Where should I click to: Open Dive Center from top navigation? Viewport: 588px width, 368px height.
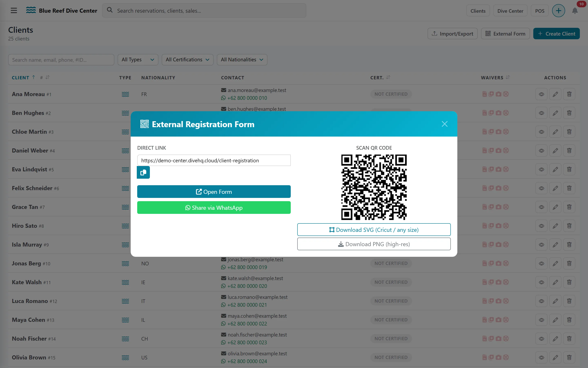510,11
